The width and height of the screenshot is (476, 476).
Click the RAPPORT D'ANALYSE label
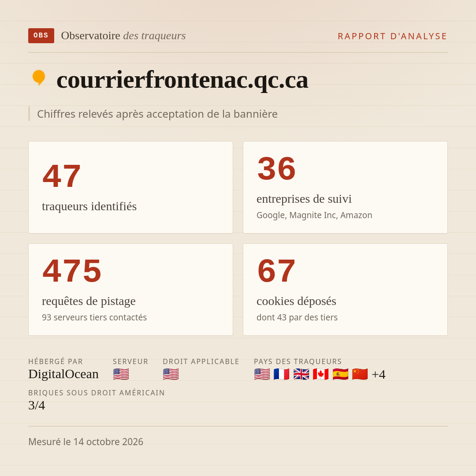coord(393,36)
